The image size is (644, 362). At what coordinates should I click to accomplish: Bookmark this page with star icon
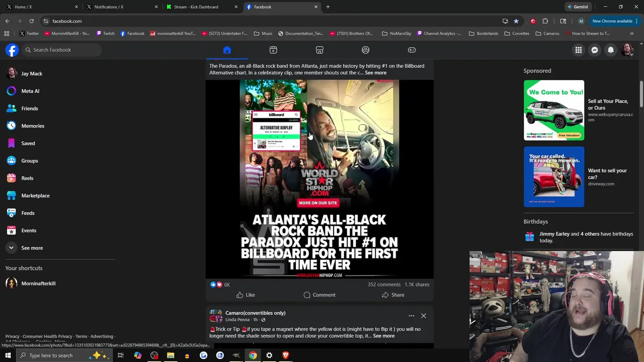pos(516,21)
